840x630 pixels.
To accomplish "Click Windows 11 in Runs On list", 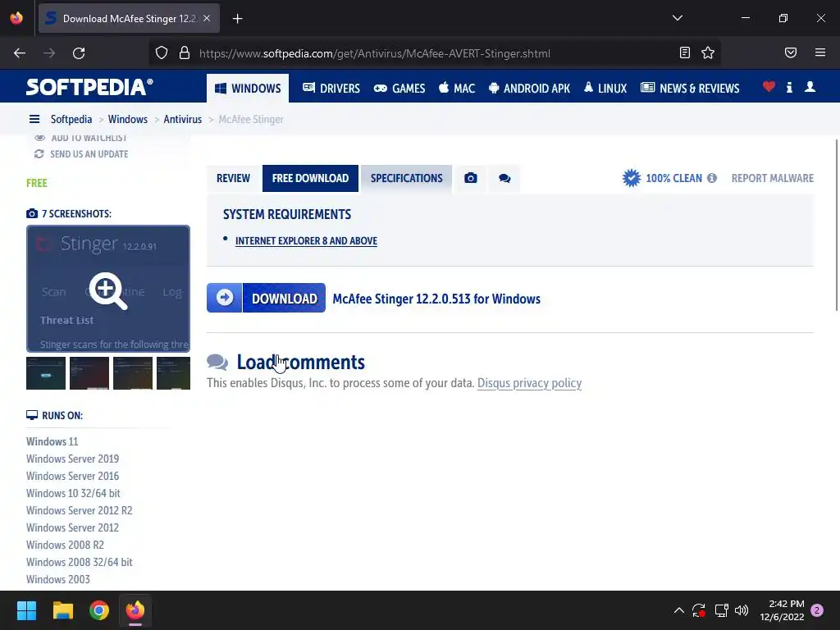I will (x=52, y=441).
